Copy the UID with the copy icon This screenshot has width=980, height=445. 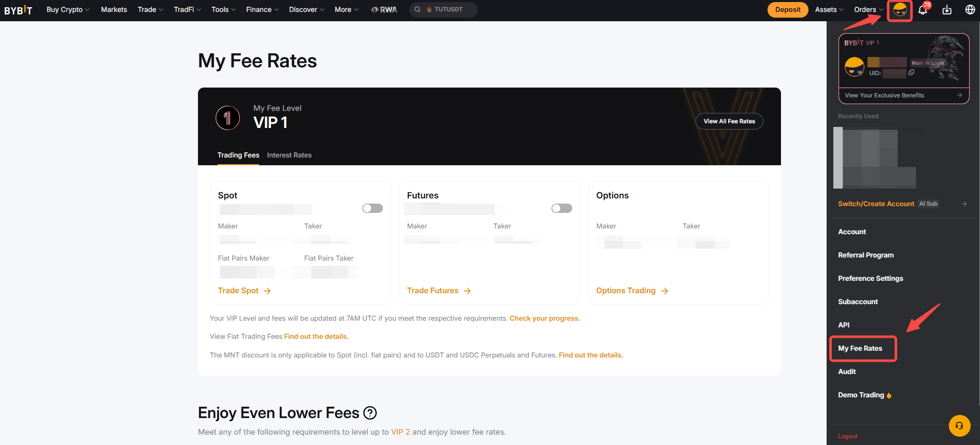point(911,73)
